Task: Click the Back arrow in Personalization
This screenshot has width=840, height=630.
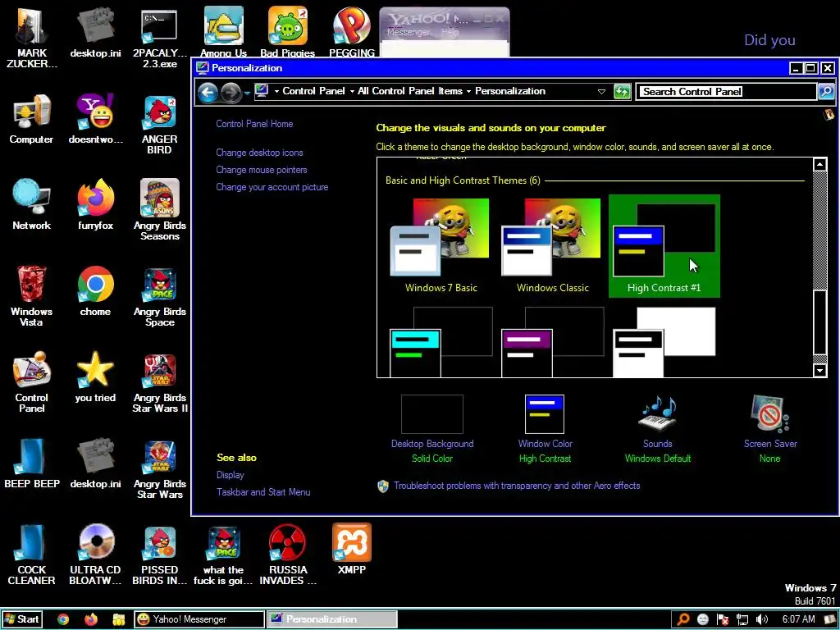Action: 208,93
